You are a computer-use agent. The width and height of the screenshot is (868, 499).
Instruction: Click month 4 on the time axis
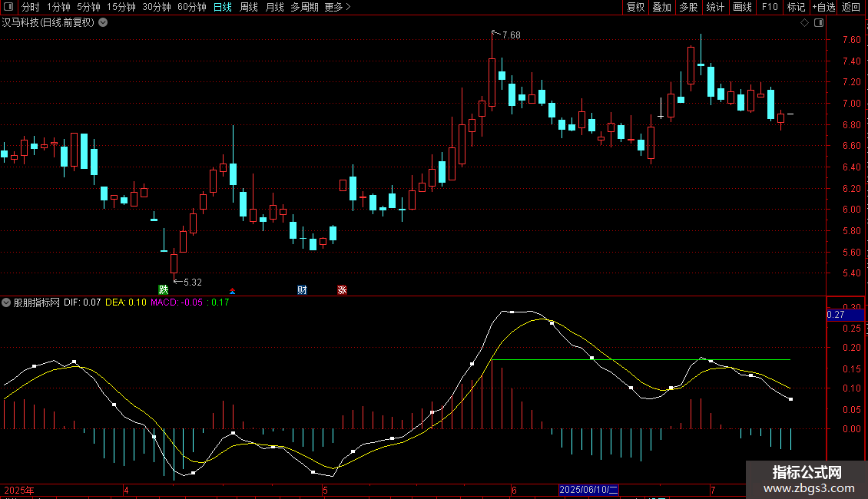pyautogui.click(x=126, y=491)
